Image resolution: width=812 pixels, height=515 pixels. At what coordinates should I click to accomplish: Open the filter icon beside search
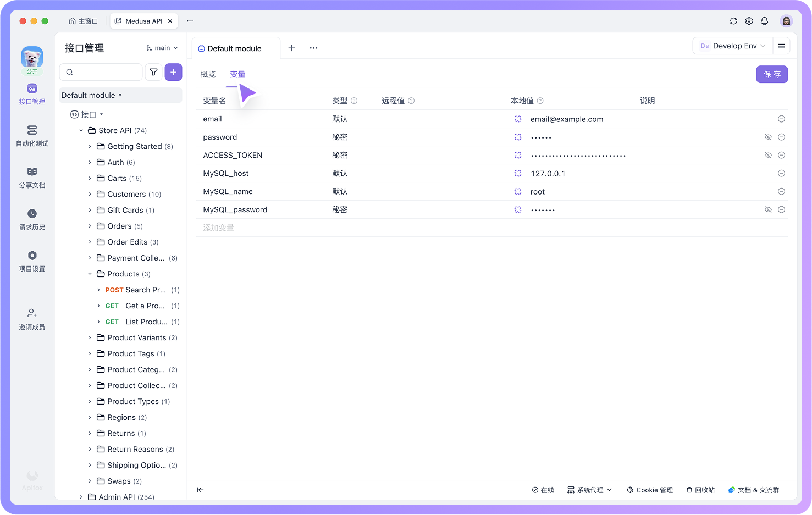[x=154, y=72]
